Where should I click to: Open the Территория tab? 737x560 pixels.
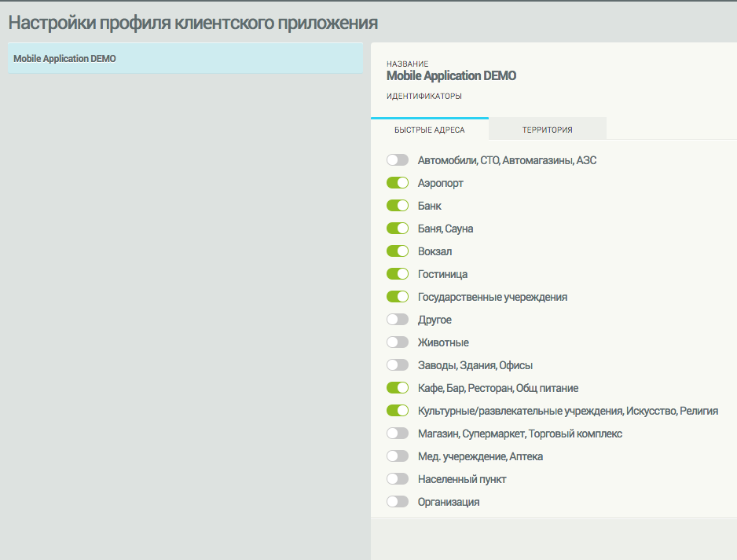547,130
